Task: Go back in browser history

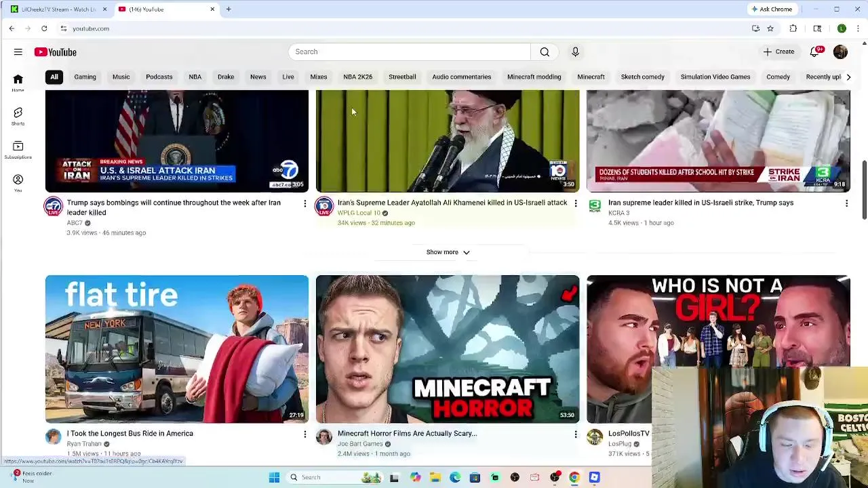Action: pos(12,28)
